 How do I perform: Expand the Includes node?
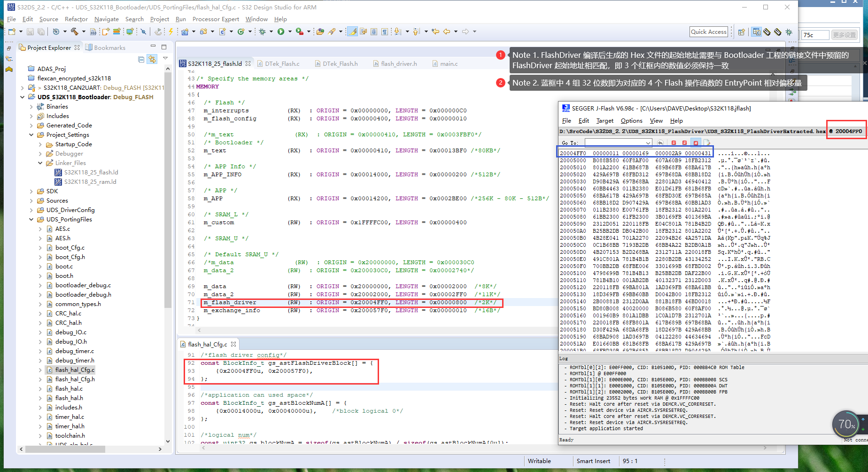click(31, 116)
